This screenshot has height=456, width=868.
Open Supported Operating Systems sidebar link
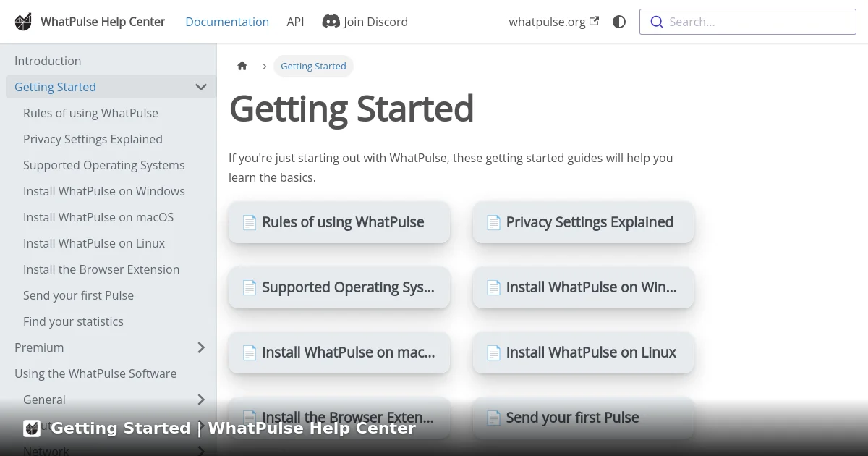pyautogui.click(x=103, y=165)
